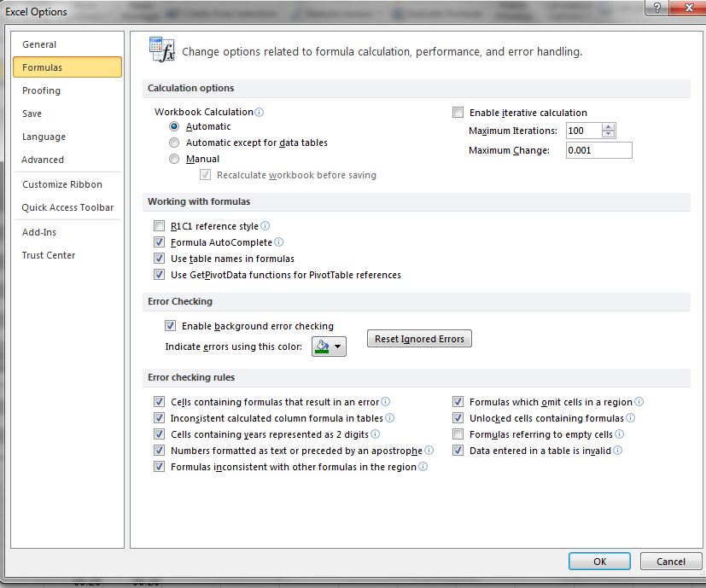706x588 pixels.
Task: Click the Maximum Iterations up stepper arrow
Action: pos(608,126)
